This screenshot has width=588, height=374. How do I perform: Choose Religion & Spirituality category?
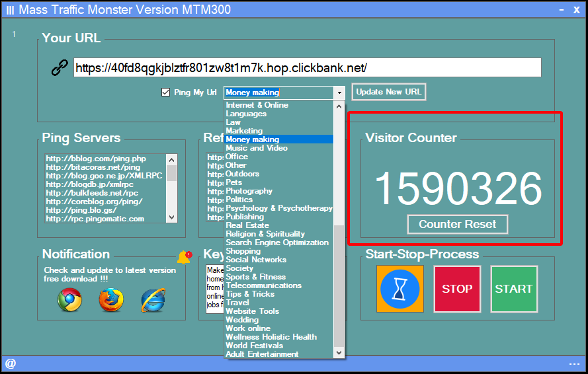(278, 234)
